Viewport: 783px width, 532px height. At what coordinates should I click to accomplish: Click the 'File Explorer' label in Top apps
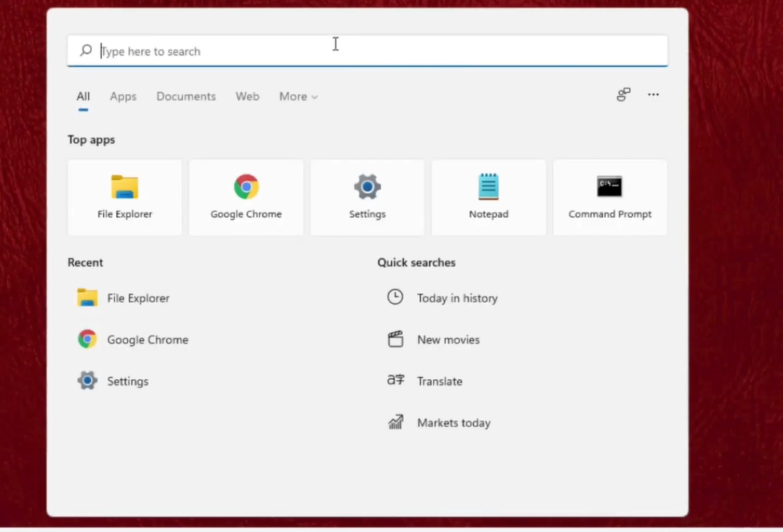point(125,213)
